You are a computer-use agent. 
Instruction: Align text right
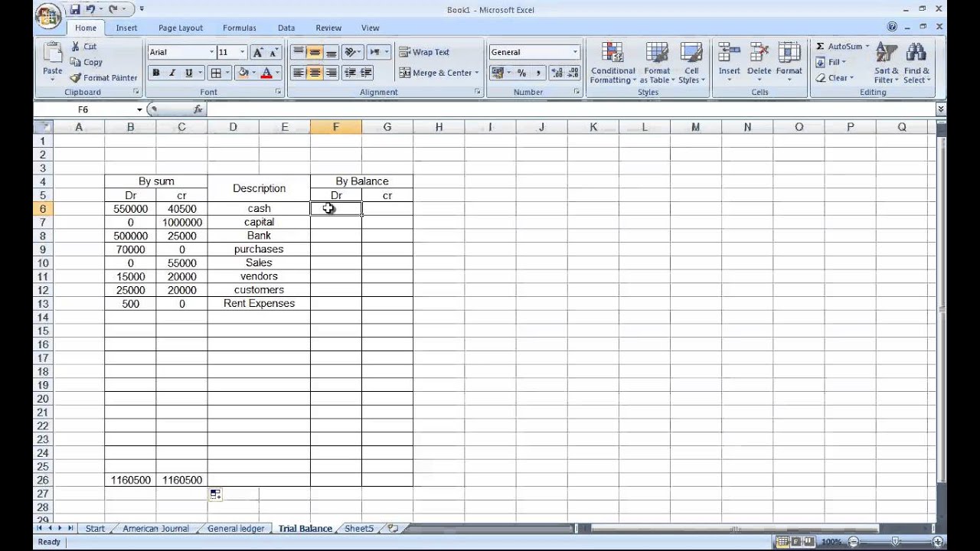[x=331, y=73]
